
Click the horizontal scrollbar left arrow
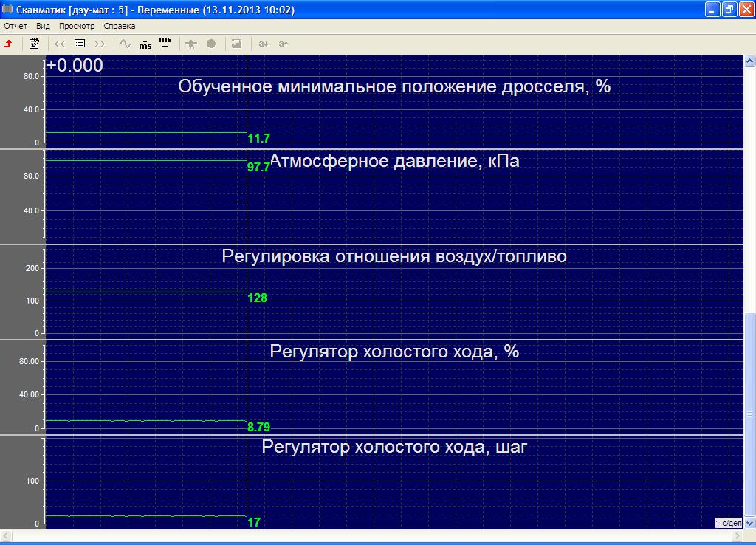click(x=6, y=536)
